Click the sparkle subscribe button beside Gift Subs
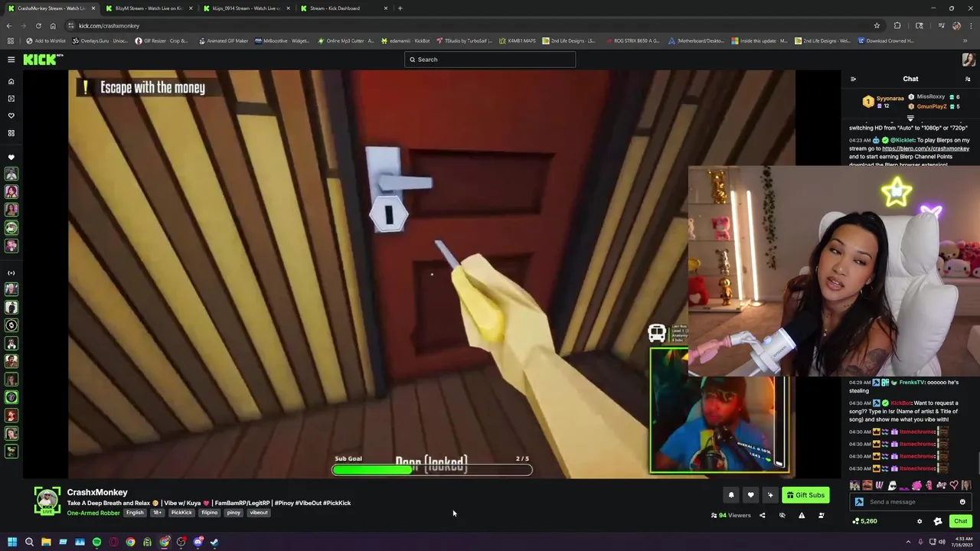 770,495
